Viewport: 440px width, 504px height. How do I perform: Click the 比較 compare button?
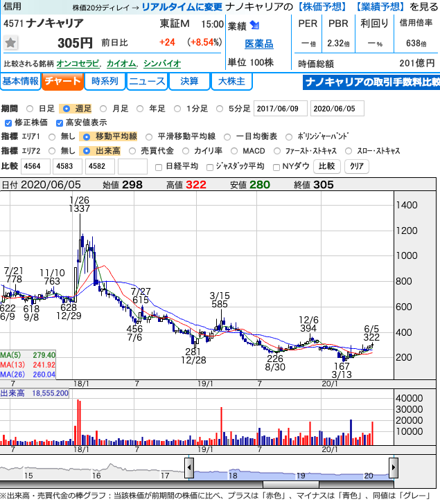pos(327,166)
